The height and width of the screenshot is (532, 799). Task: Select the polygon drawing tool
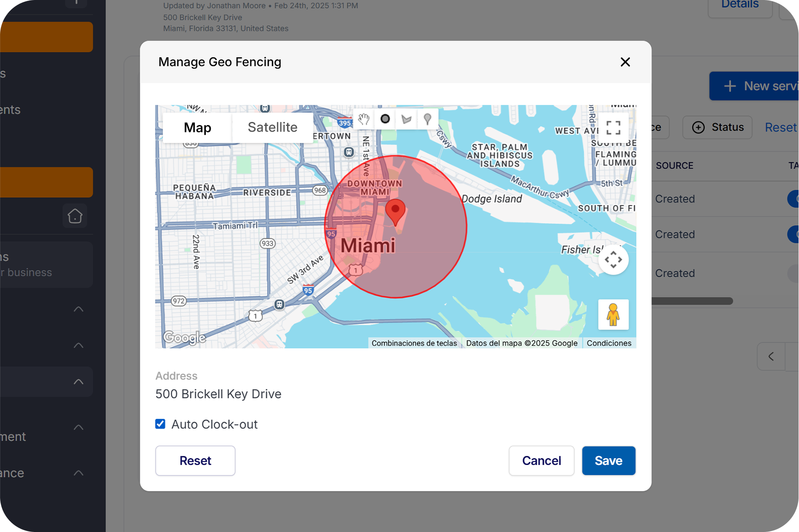point(406,119)
